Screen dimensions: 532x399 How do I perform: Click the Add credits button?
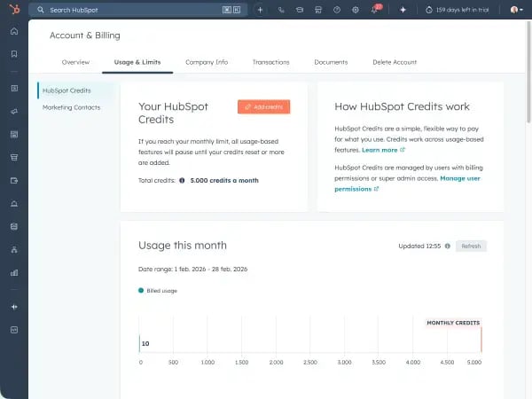263,106
